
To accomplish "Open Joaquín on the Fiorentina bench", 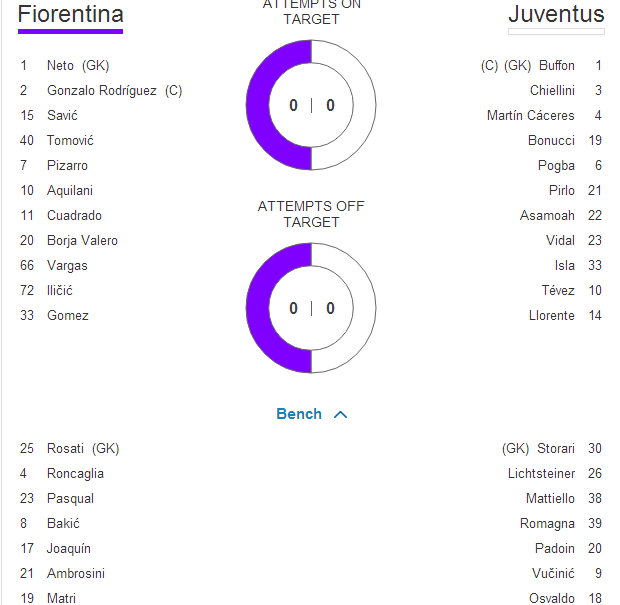I will click(x=68, y=548).
